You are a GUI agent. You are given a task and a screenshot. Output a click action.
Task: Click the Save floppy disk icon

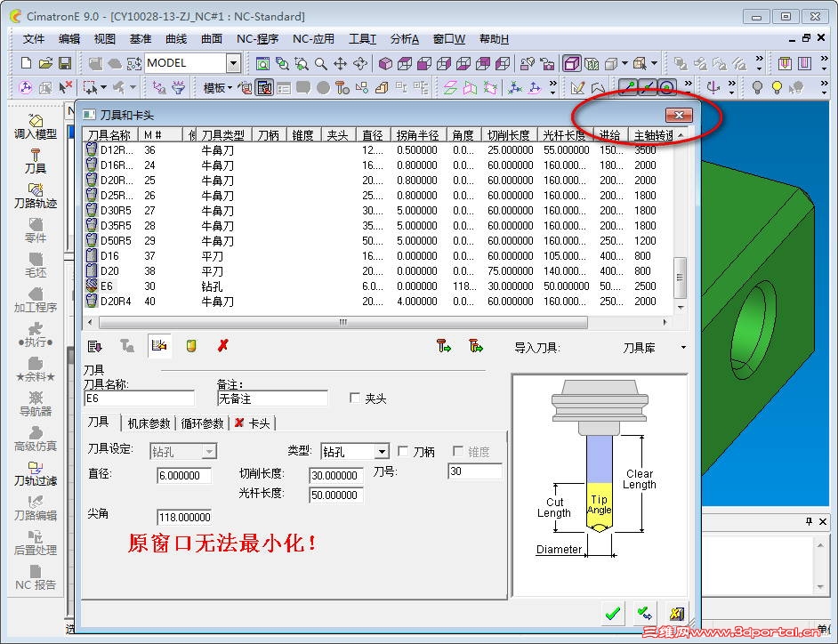tap(65, 63)
